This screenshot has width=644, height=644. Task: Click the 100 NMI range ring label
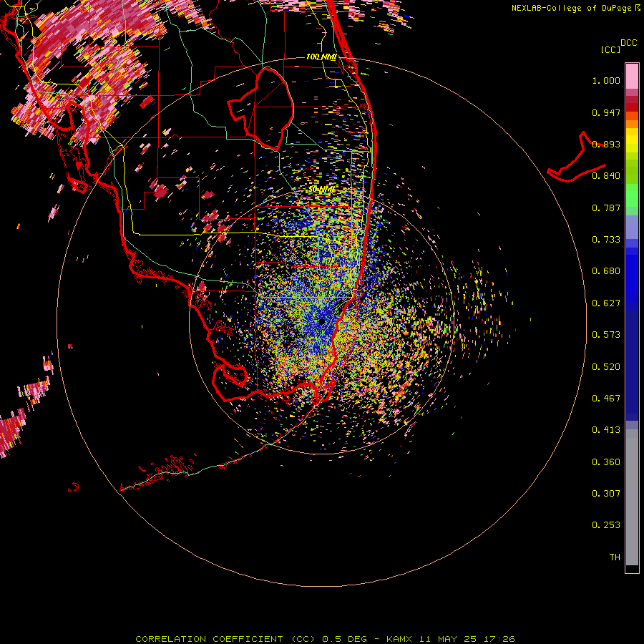point(321,57)
